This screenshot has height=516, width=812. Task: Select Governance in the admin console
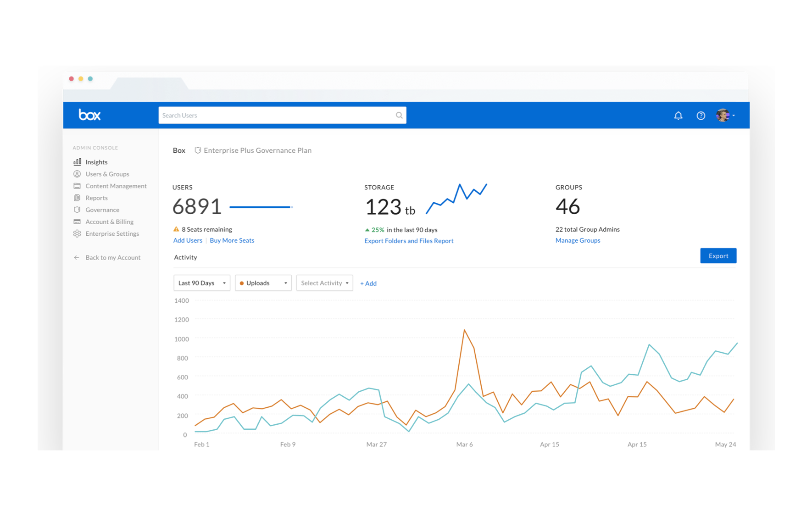point(102,210)
